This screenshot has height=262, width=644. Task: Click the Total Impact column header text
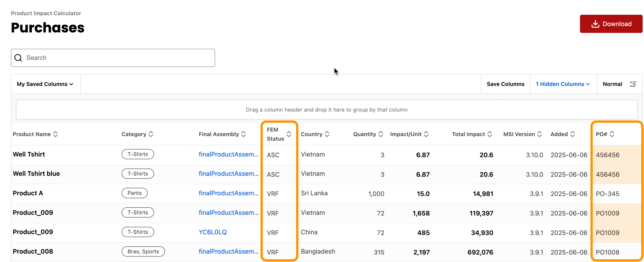pyautogui.click(x=469, y=134)
